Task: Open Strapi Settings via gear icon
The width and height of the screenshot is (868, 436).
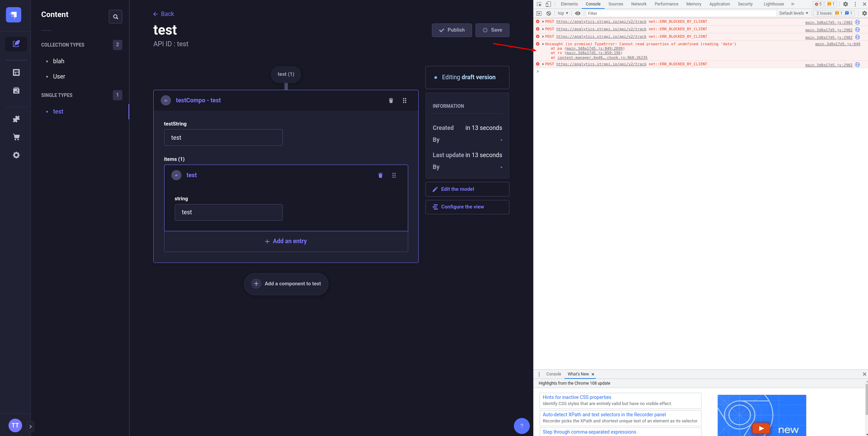Action: pos(16,155)
